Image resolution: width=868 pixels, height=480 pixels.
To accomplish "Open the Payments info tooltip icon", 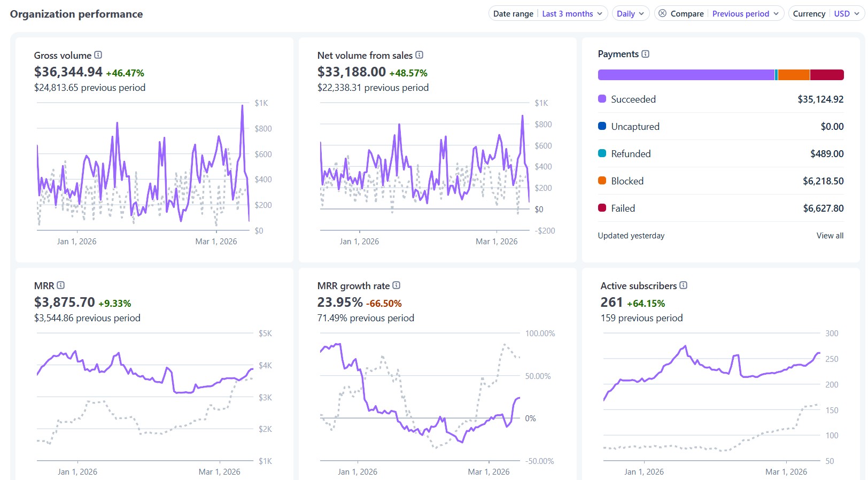I will (646, 54).
